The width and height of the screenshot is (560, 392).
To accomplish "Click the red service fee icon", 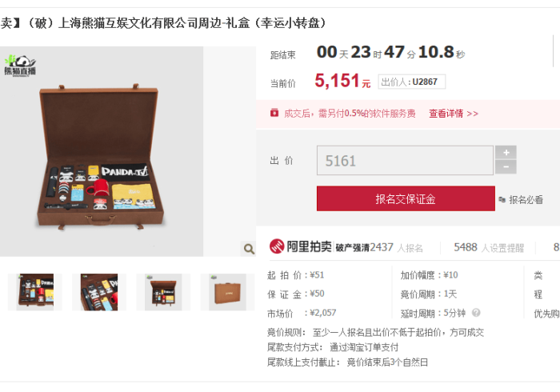I will (x=274, y=113).
